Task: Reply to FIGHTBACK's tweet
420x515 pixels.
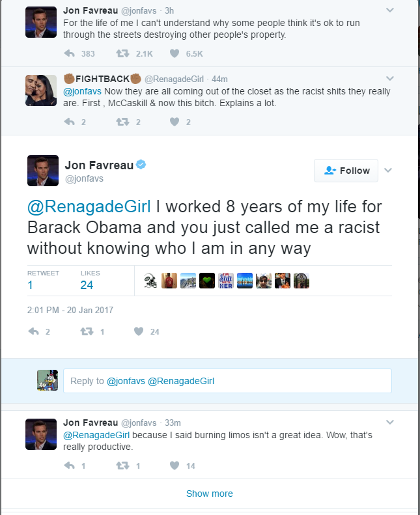Action: coord(69,122)
